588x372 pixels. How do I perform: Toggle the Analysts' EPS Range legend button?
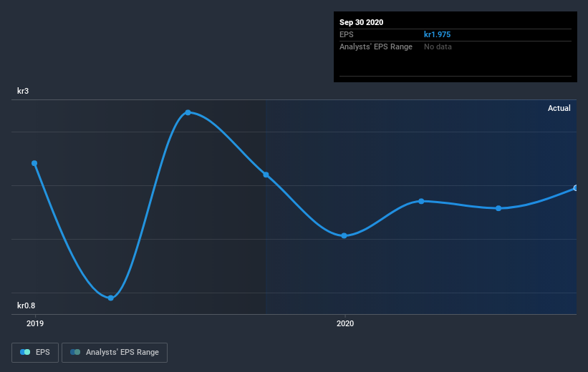(x=115, y=353)
